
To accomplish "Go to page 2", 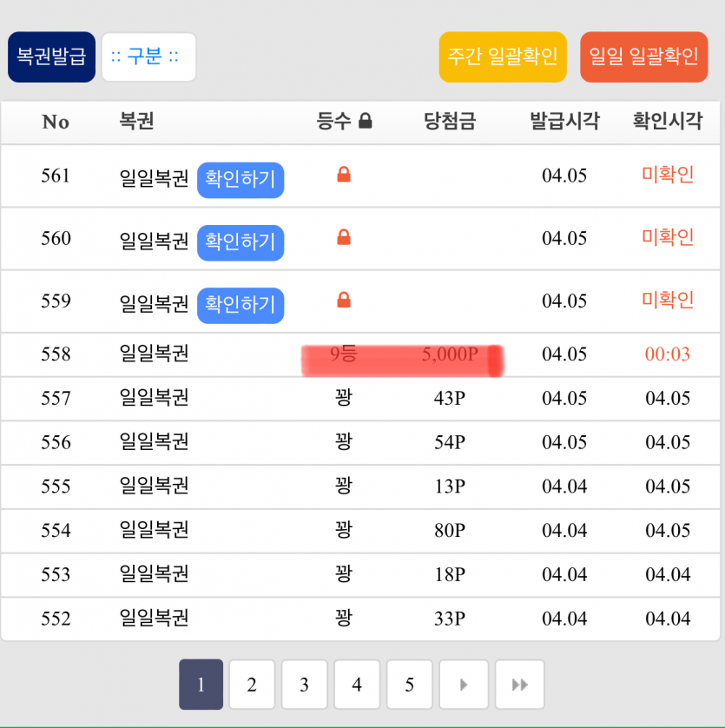I will (x=252, y=685).
